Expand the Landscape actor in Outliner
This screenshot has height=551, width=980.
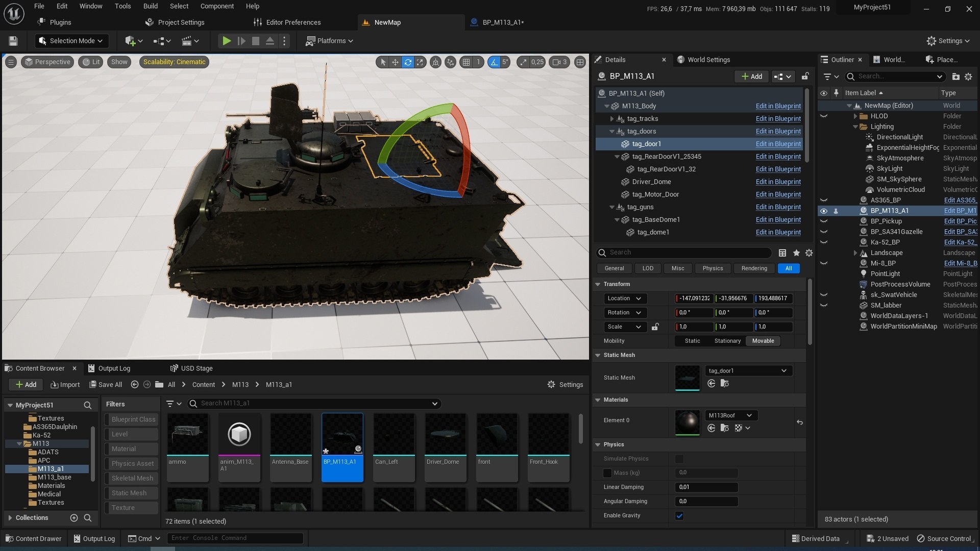[855, 253]
